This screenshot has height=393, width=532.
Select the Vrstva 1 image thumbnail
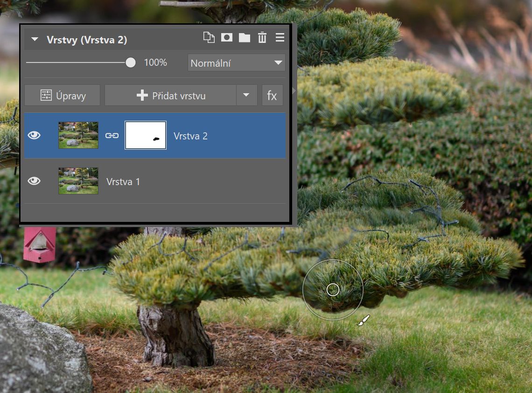tap(78, 181)
